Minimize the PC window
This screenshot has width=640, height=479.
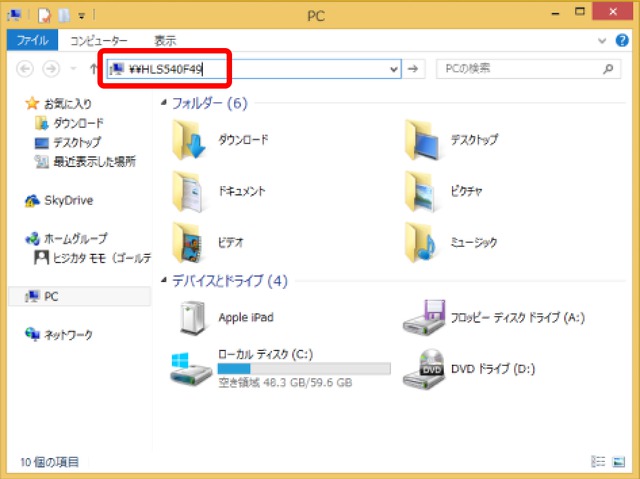point(555,13)
